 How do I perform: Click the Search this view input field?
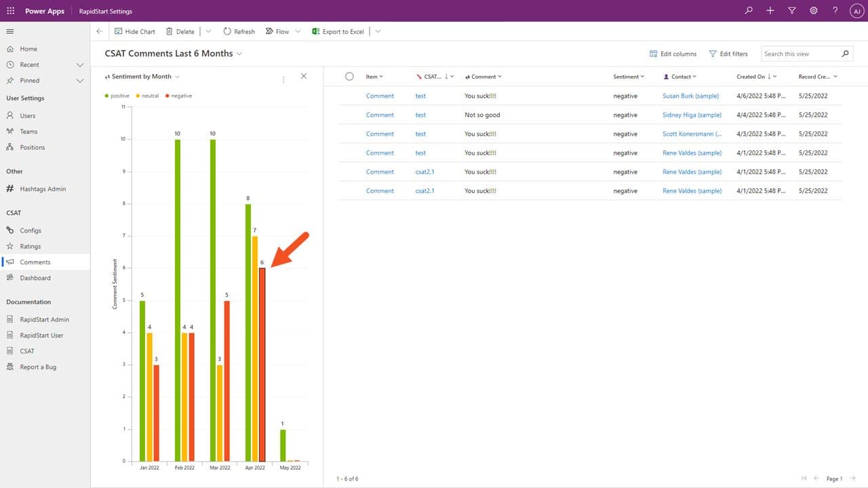800,54
